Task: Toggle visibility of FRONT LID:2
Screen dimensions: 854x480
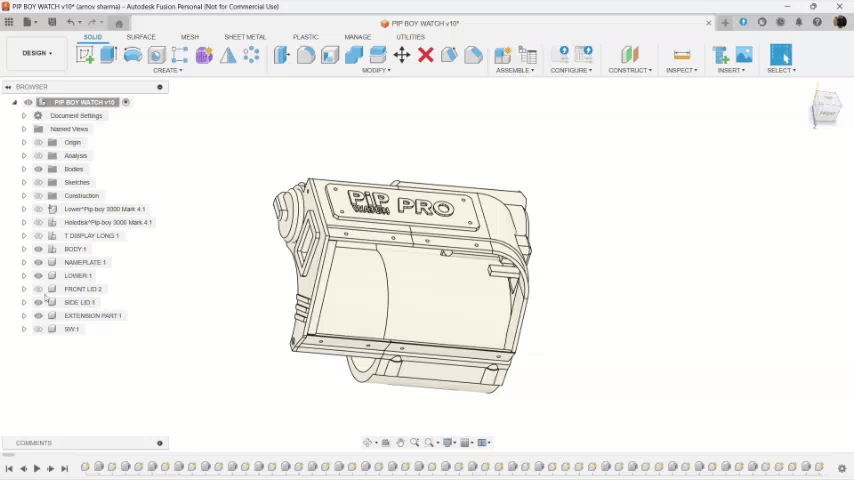Action: [x=38, y=289]
